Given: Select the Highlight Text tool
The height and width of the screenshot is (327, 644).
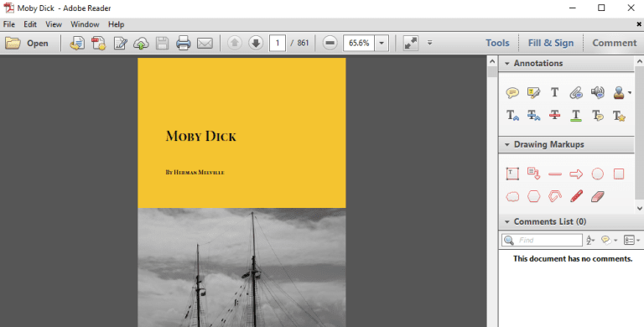Looking at the screenshot, I should [x=533, y=93].
